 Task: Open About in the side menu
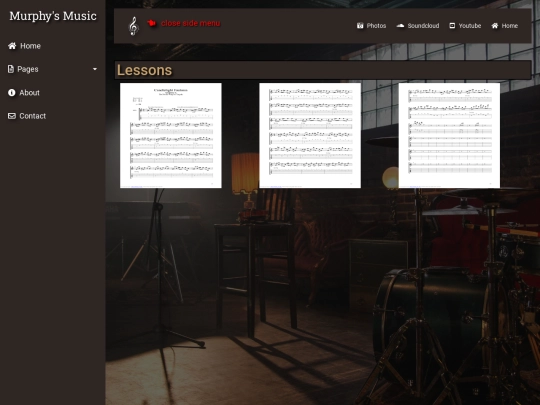click(24, 93)
